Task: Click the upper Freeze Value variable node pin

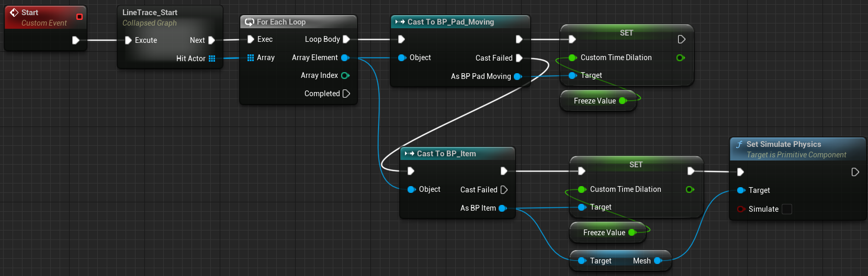Action: point(623,101)
